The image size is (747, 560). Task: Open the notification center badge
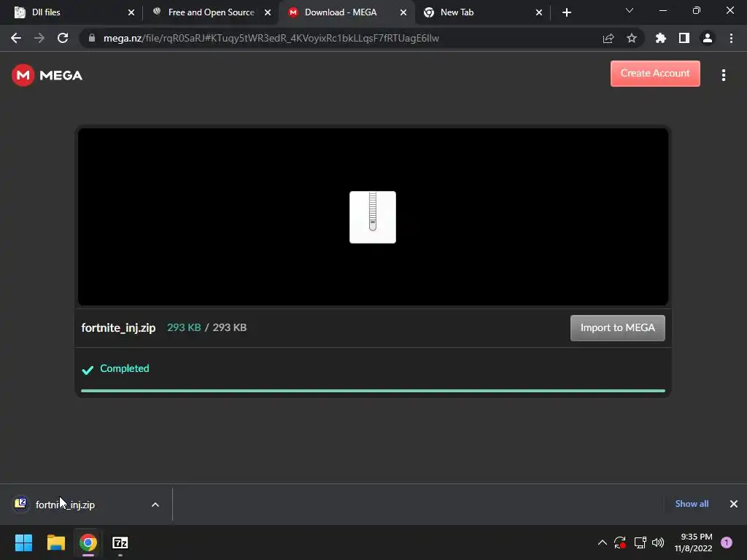tap(727, 542)
